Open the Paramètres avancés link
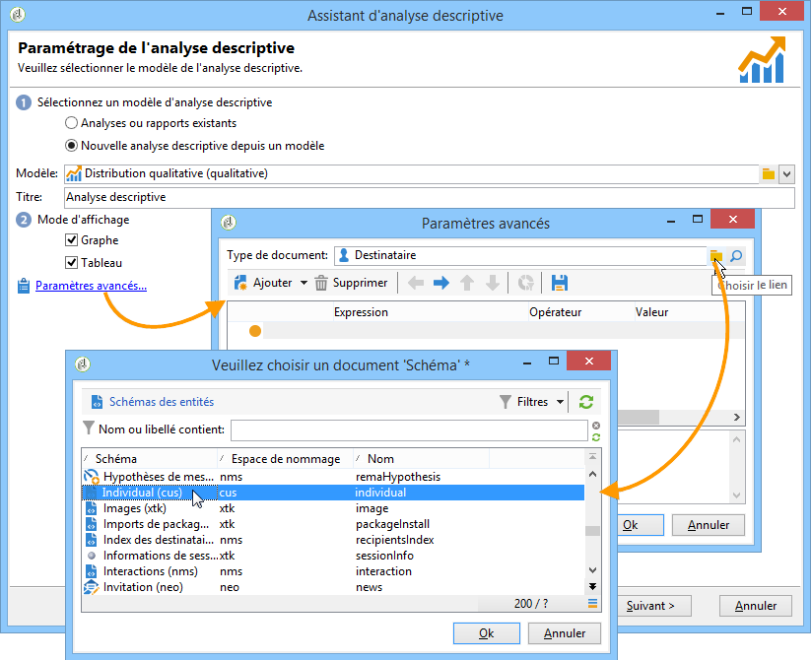The height and width of the screenshot is (660, 812). pyautogui.click(x=91, y=286)
